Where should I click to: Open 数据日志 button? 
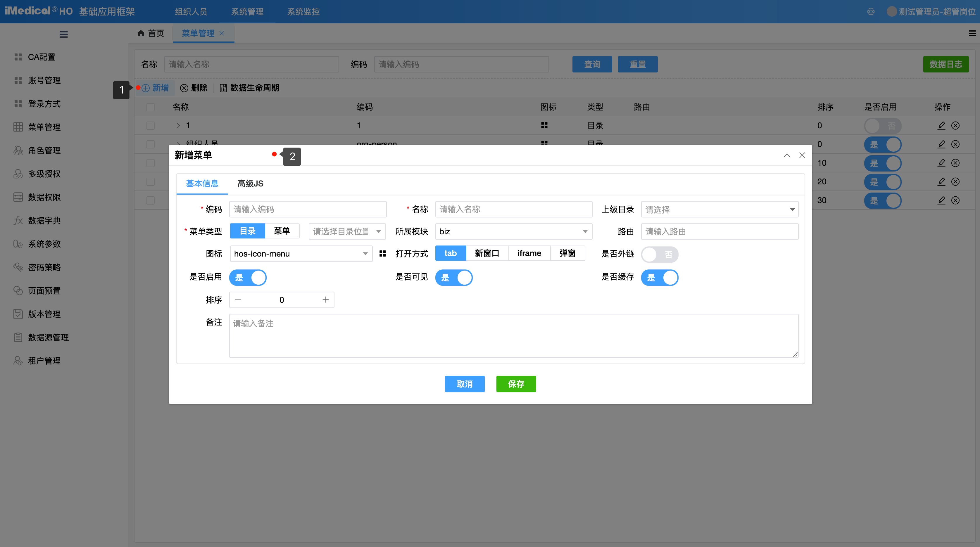(946, 64)
